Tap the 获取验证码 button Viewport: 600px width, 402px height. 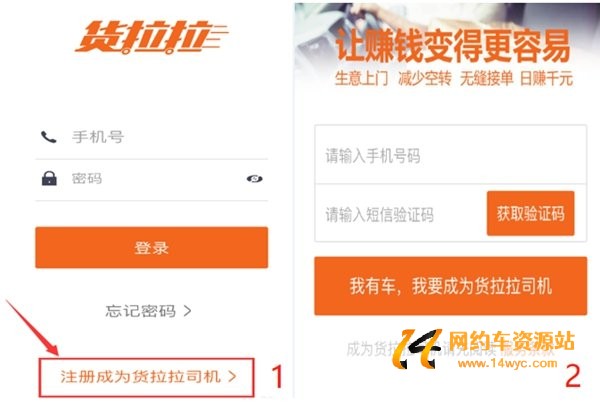pyautogui.click(x=530, y=213)
